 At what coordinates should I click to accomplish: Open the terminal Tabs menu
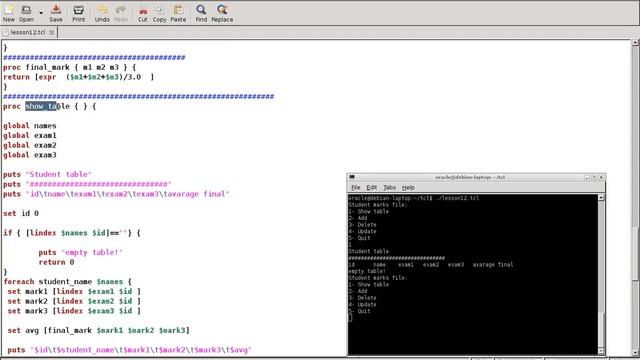click(x=389, y=187)
